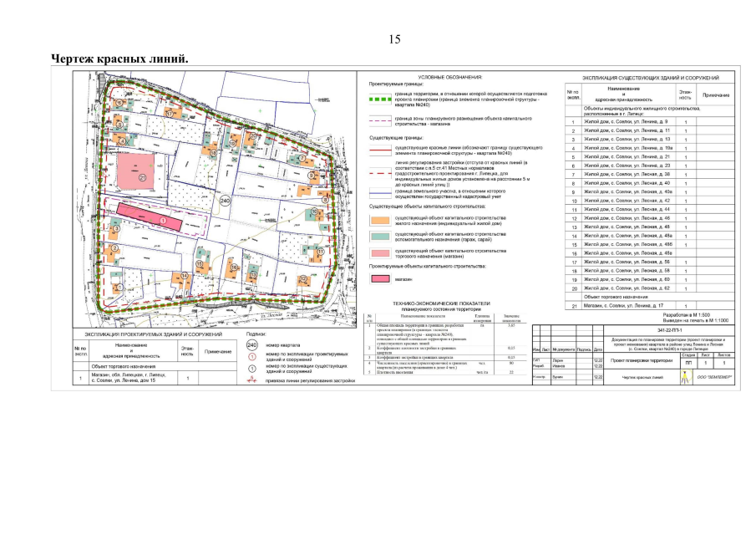Click the blue land parcel boundary legend symbol
The height and width of the screenshot is (535, 756).
(381, 191)
